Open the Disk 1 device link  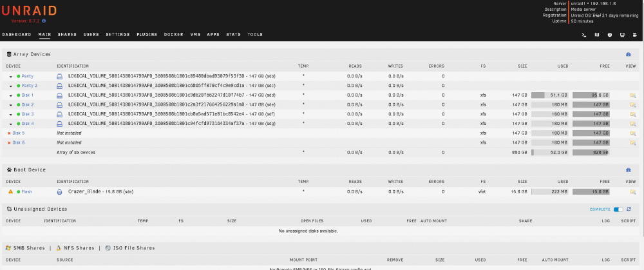(28, 95)
